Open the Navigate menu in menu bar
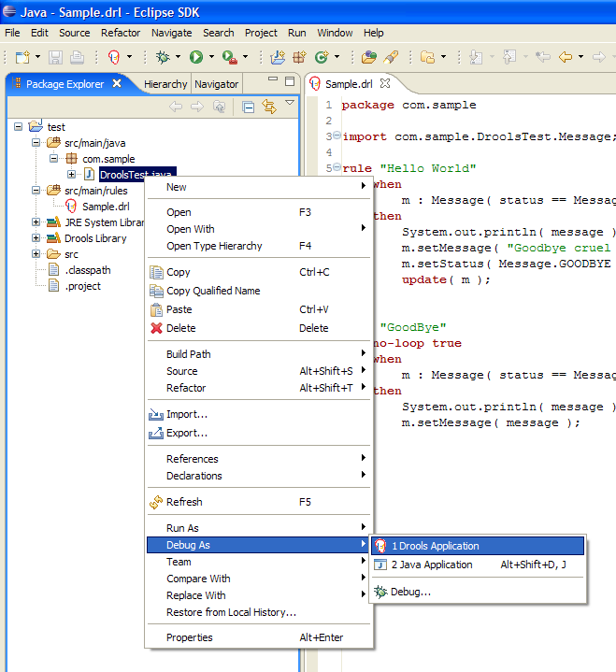This screenshot has height=672, width=616. click(x=171, y=33)
